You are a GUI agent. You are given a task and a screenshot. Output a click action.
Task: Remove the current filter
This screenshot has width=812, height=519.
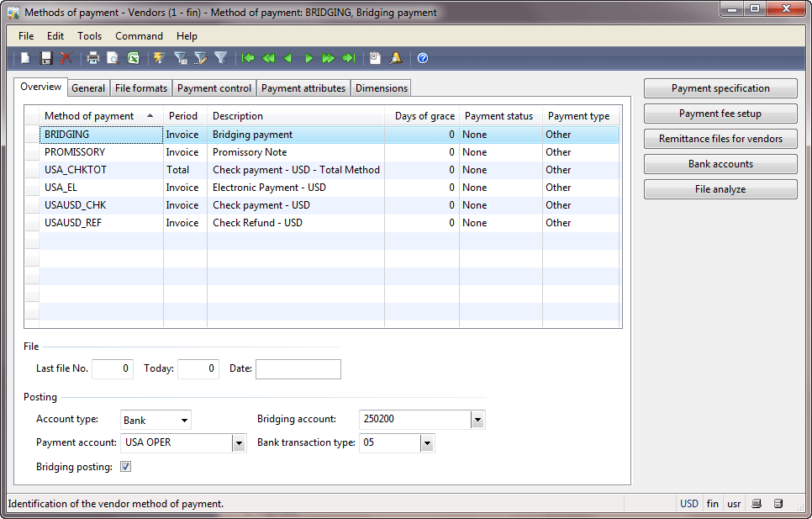221,58
